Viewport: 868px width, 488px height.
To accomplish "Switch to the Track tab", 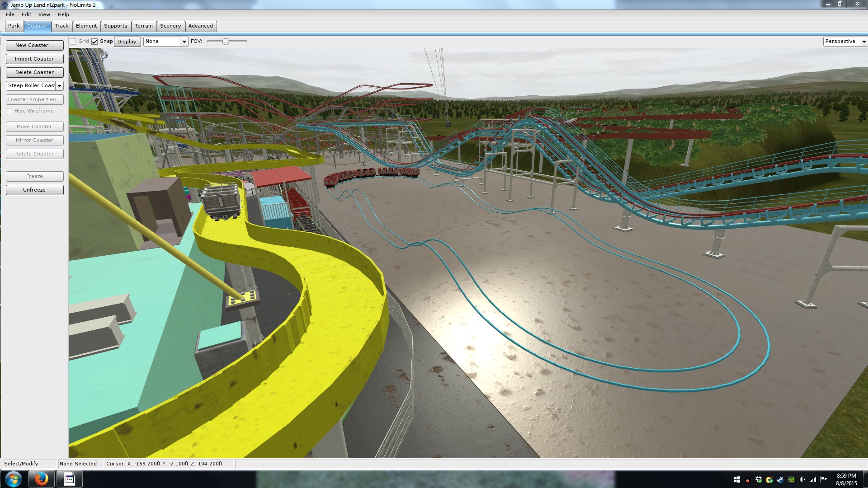I will [61, 26].
